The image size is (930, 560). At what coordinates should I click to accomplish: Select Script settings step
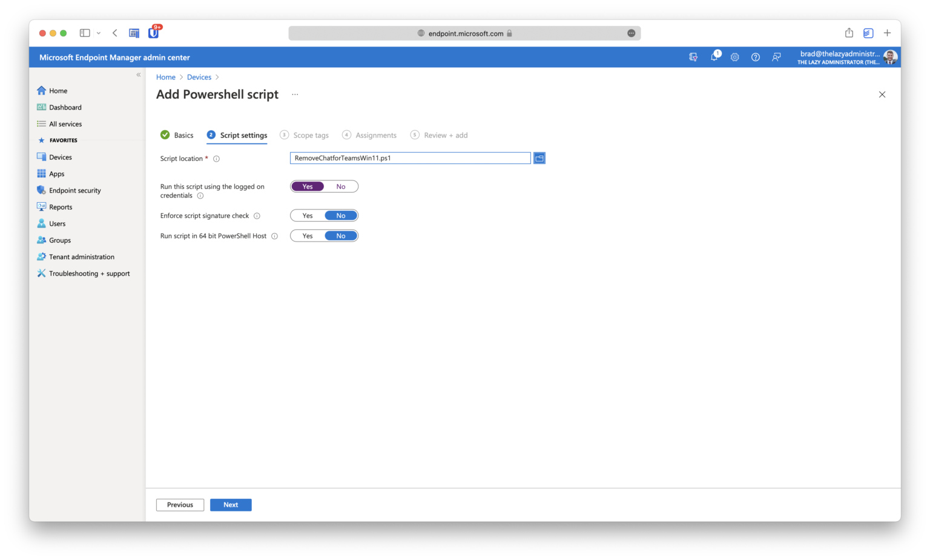tap(237, 135)
